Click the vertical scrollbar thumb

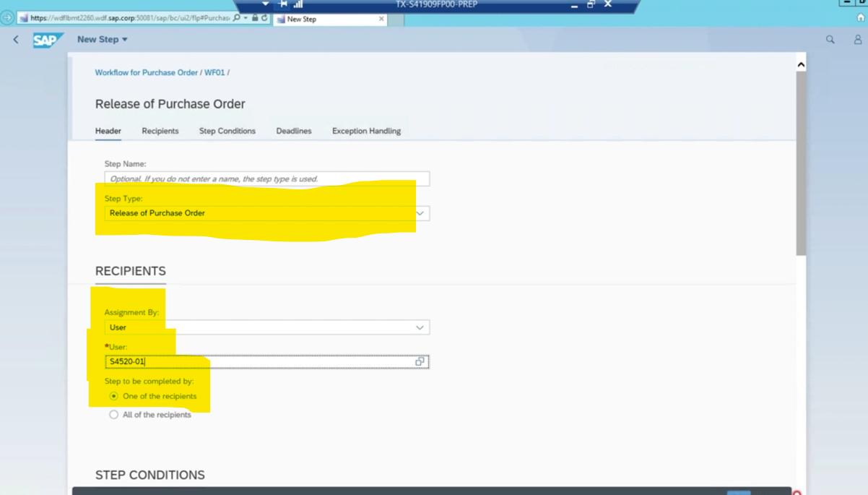click(801, 163)
